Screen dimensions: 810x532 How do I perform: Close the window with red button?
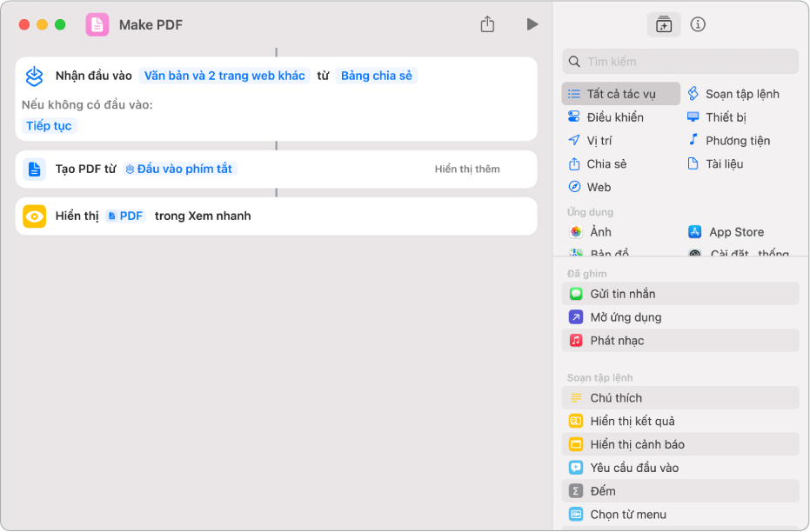[x=24, y=24]
